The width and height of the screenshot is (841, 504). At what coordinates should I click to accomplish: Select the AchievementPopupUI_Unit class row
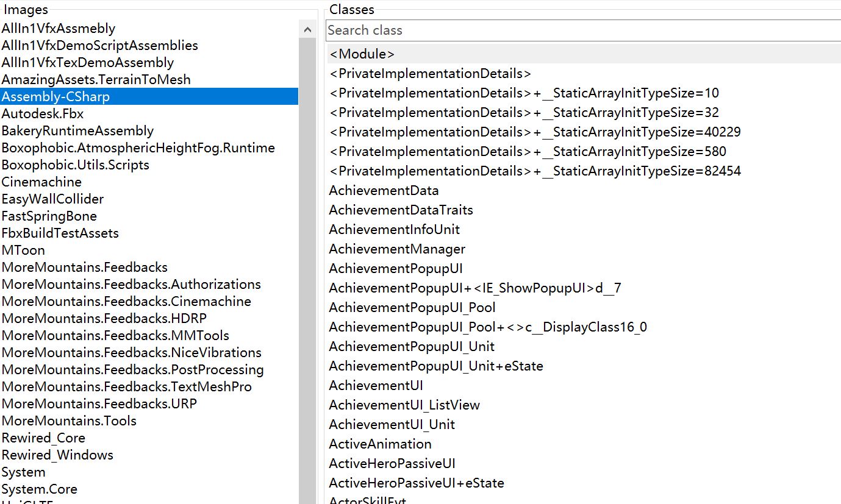[584, 346]
